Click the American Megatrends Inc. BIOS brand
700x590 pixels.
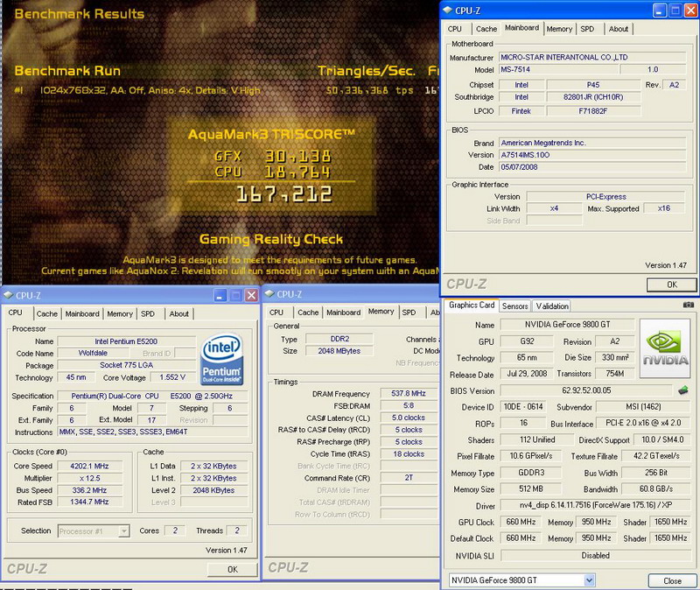(x=592, y=143)
